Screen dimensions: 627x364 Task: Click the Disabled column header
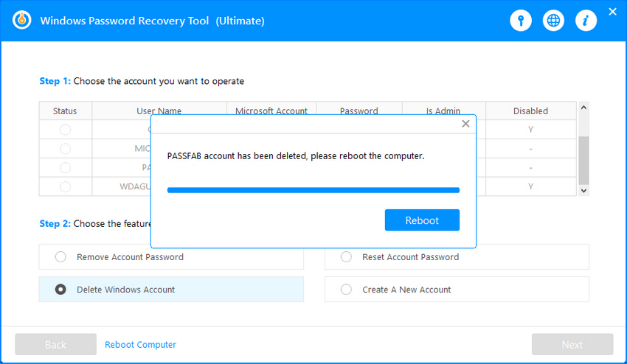coord(530,111)
